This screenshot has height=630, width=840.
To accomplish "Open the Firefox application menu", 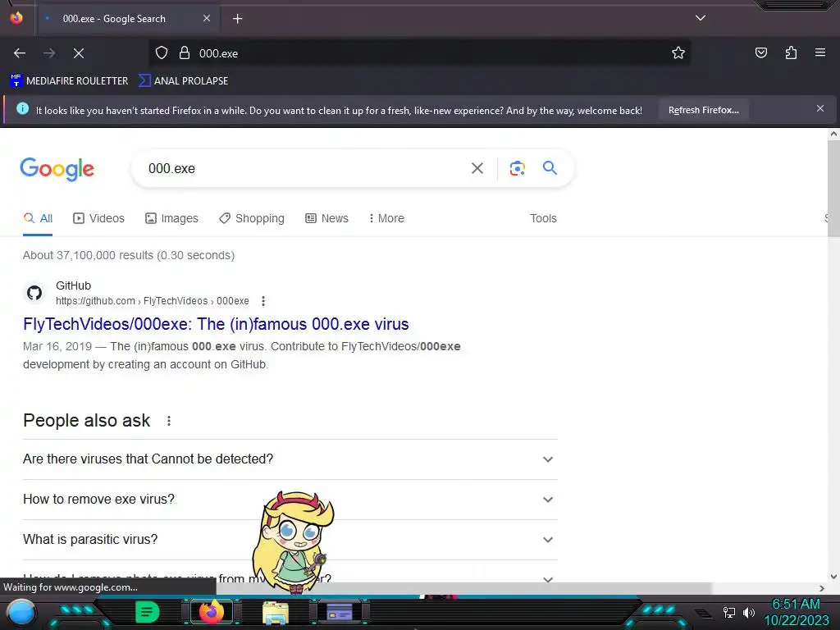I will (820, 52).
